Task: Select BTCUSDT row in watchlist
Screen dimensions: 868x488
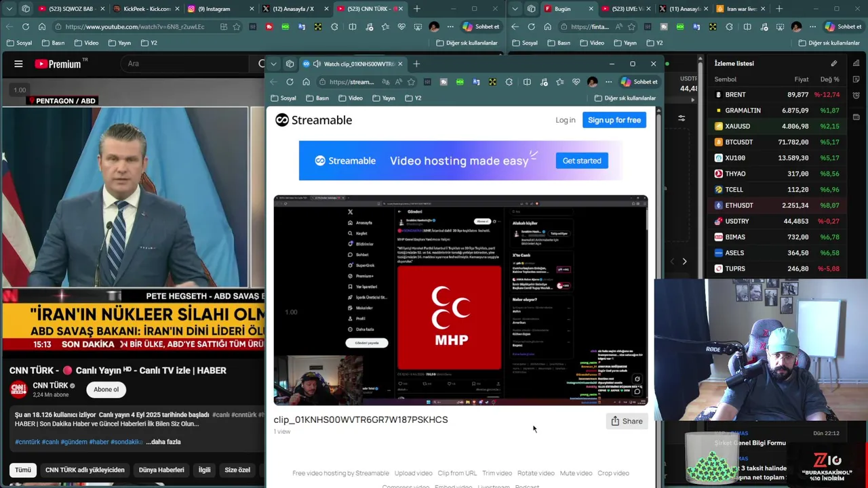Action: pos(778,142)
